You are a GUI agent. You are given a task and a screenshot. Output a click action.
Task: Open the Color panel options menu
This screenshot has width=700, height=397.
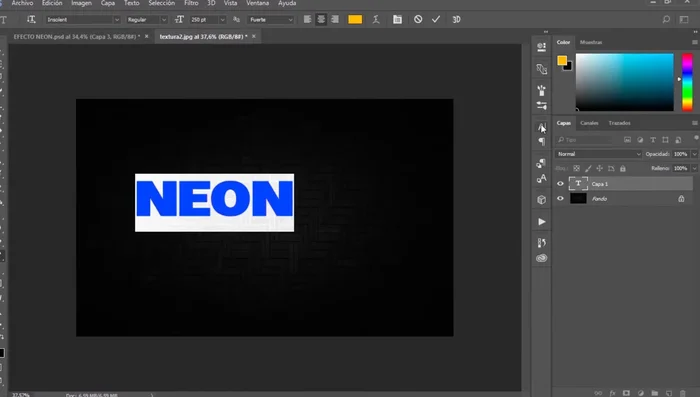pyautogui.click(x=695, y=42)
